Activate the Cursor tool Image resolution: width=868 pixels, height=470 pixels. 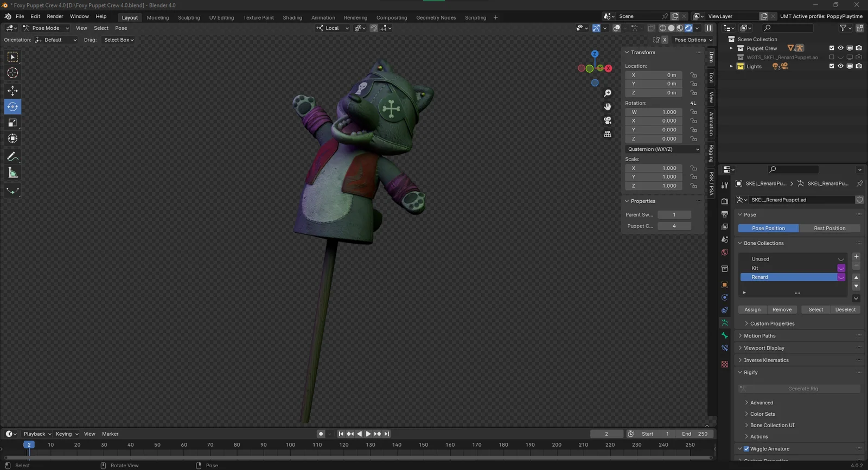(12, 73)
